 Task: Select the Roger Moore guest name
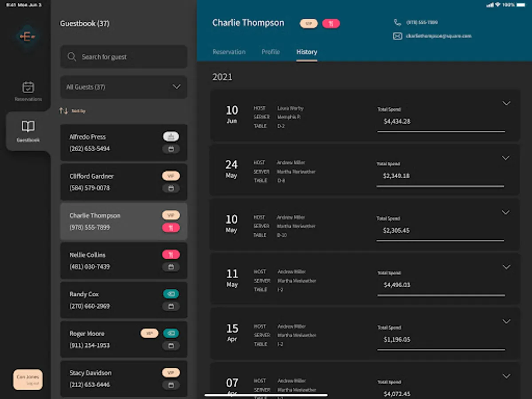86,333
